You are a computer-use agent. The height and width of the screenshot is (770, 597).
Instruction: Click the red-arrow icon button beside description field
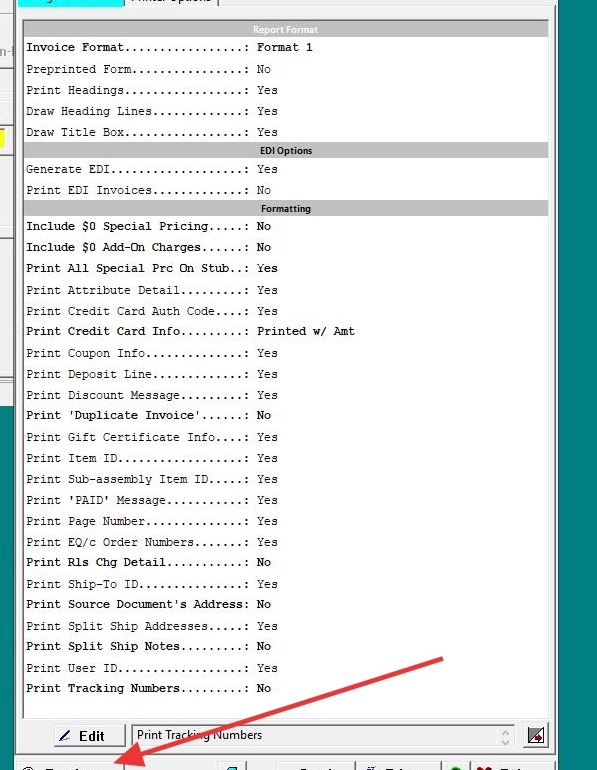tap(535, 736)
